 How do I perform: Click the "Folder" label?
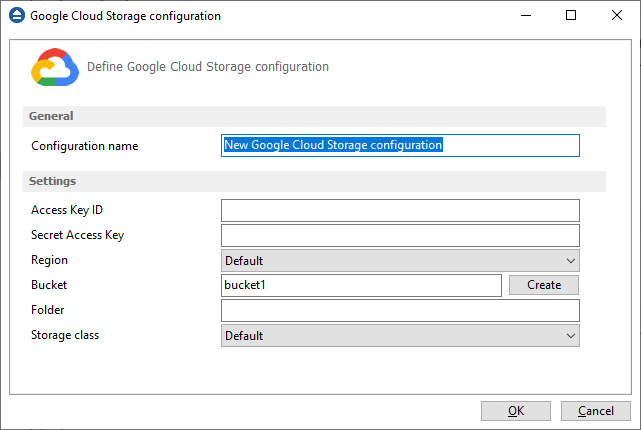click(x=48, y=310)
